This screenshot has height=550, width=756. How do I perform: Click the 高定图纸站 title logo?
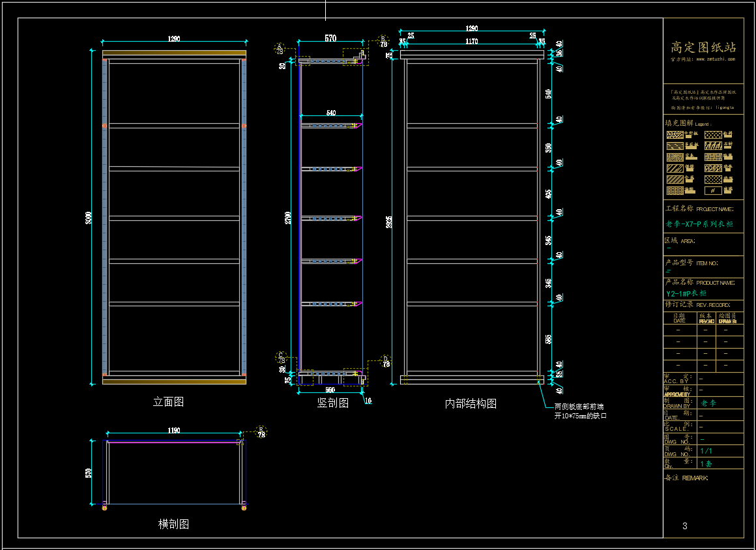(x=703, y=48)
